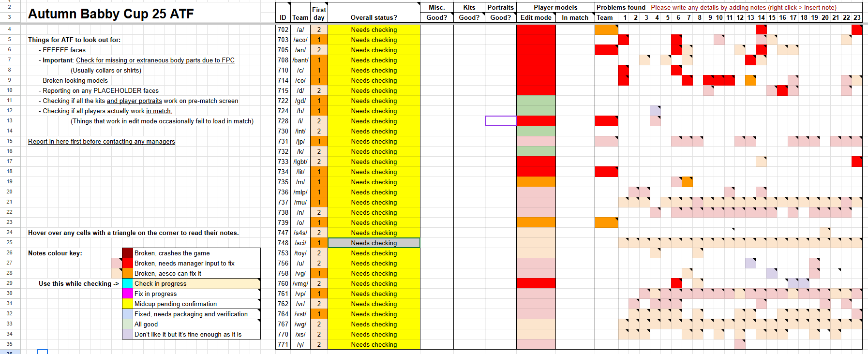Image resolution: width=868 pixels, height=354 pixels.
Task: Click the 'Notes colour key:' label
Action: point(55,253)
